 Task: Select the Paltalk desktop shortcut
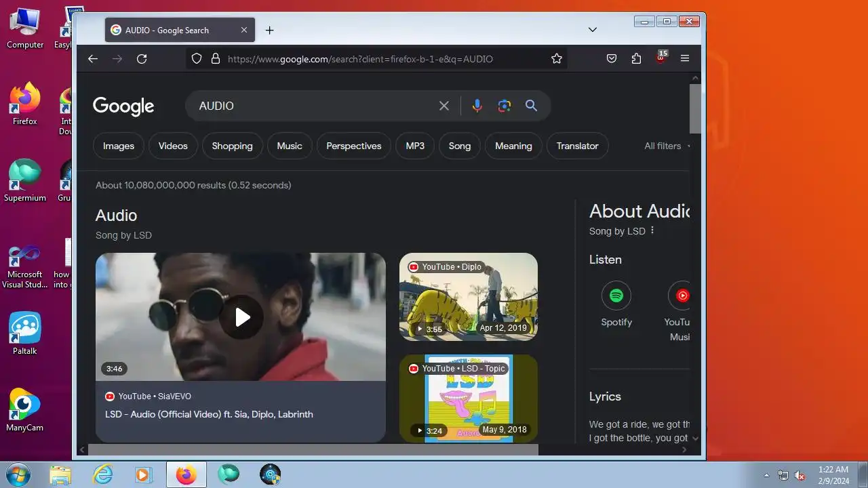[25, 333]
